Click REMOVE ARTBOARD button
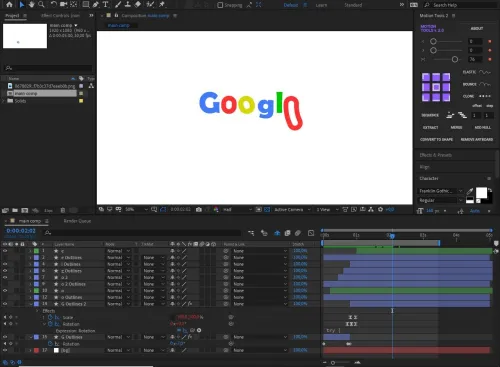500x367 pixels. (x=477, y=139)
